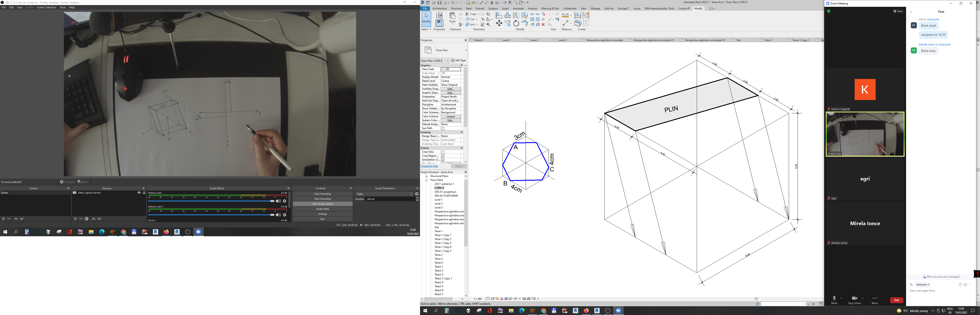
Task: Mute Desktop Audio speaker icon in OBS
Action: click(278, 201)
